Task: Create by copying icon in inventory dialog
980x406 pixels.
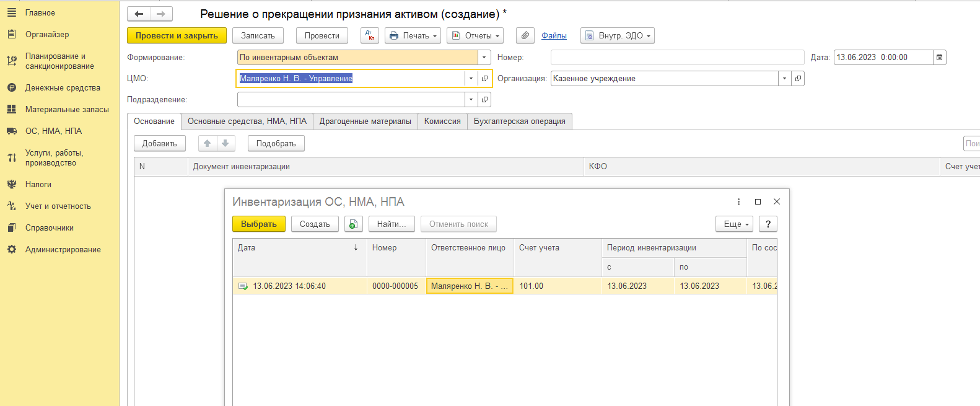Action: [353, 224]
